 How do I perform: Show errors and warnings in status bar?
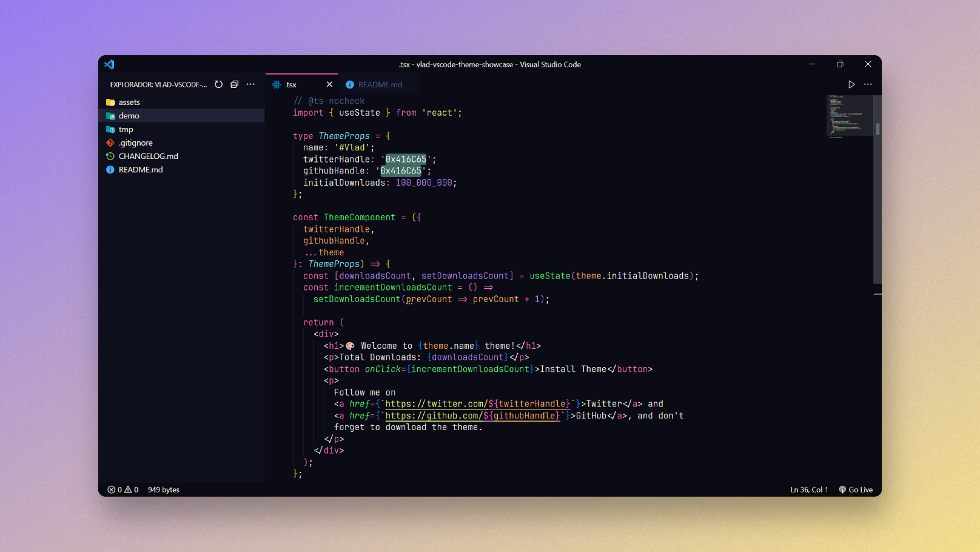click(123, 490)
